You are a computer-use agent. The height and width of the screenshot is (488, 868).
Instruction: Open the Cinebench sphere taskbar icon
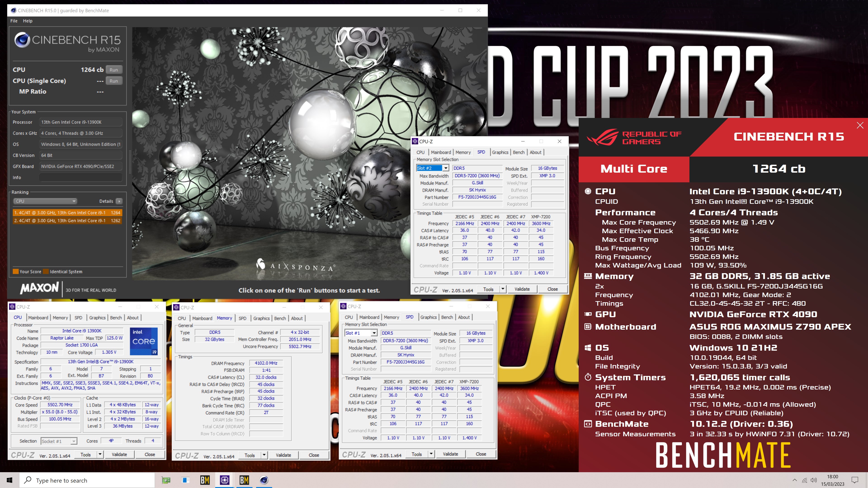pos(264,480)
